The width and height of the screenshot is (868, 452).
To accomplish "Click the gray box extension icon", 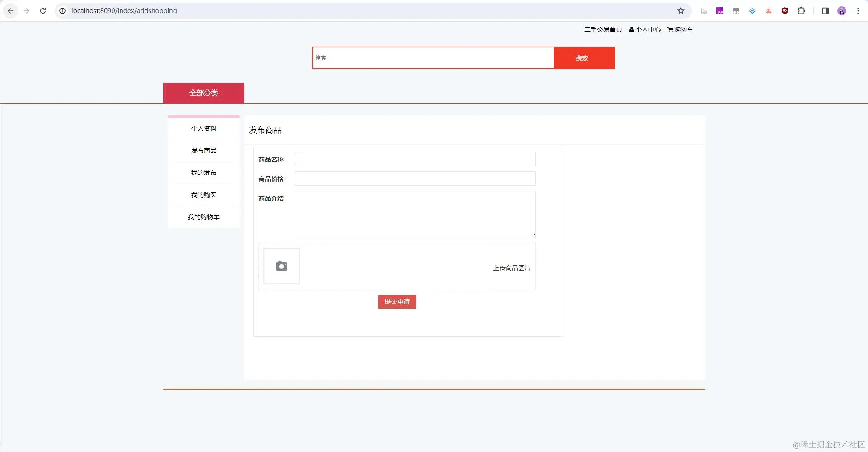I will 736,11.
